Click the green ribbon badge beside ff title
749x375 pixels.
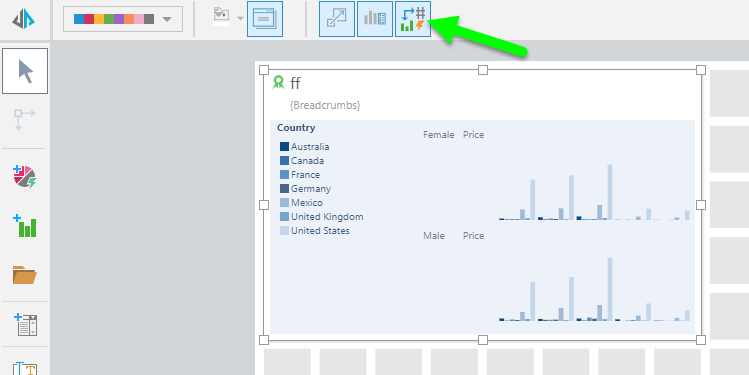tap(278, 83)
